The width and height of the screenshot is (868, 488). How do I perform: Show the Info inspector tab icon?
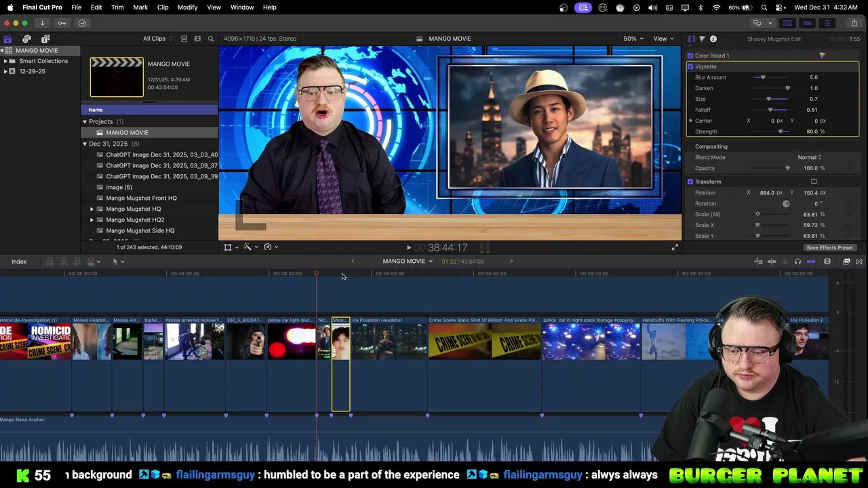713,39
